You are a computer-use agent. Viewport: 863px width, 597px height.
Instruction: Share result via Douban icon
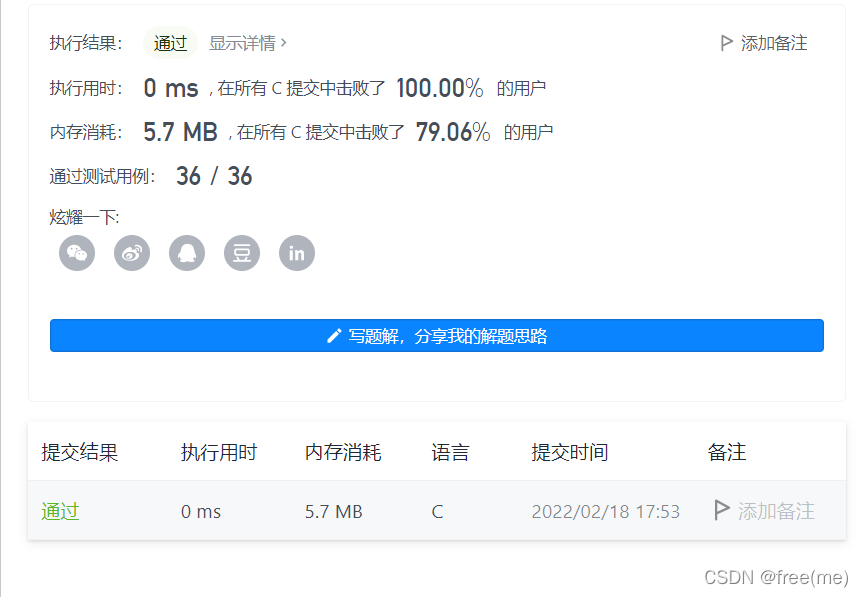coord(242,253)
